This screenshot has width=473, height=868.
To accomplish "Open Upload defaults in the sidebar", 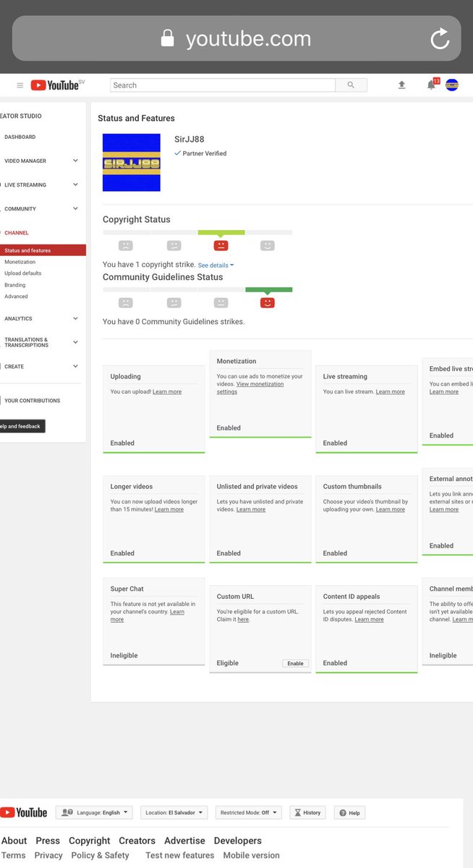I will (x=22, y=273).
